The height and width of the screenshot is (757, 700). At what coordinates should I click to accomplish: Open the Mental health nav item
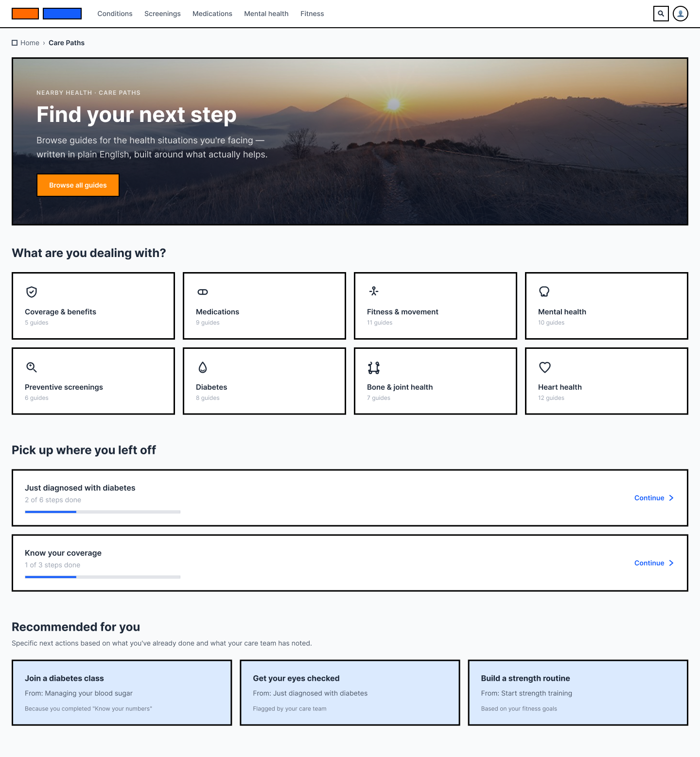(266, 14)
